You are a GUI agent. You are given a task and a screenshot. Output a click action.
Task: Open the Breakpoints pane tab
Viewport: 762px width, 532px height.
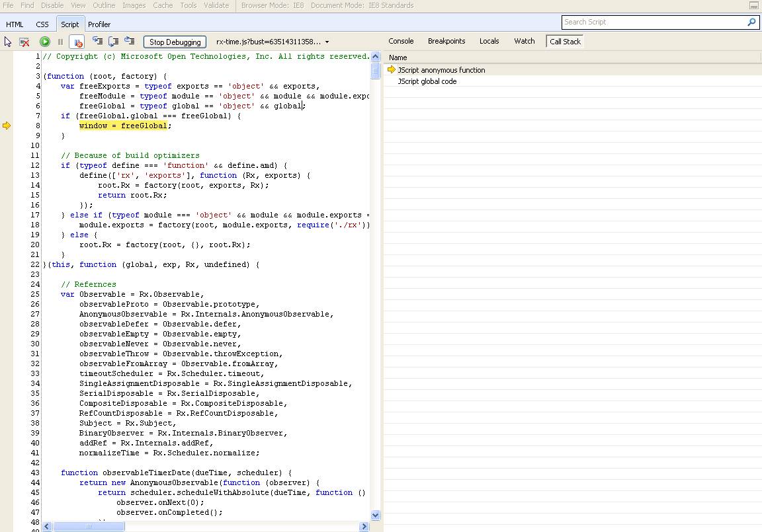pos(446,41)
